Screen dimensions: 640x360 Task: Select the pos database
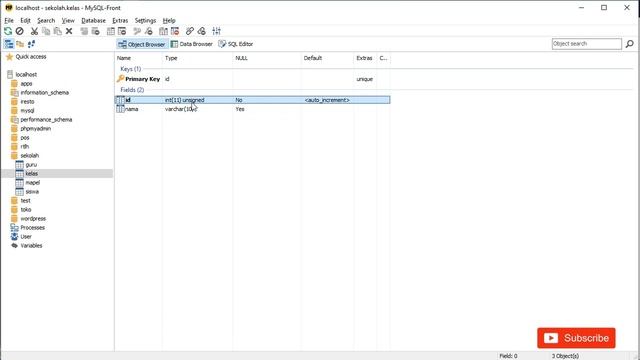[x=24, y=138]
